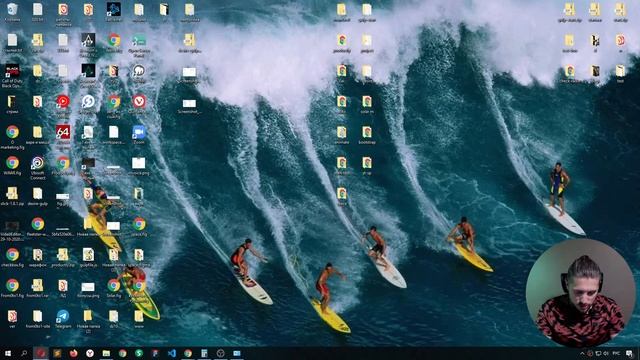Switch to Visual Studio Code in taskbar

171,353
